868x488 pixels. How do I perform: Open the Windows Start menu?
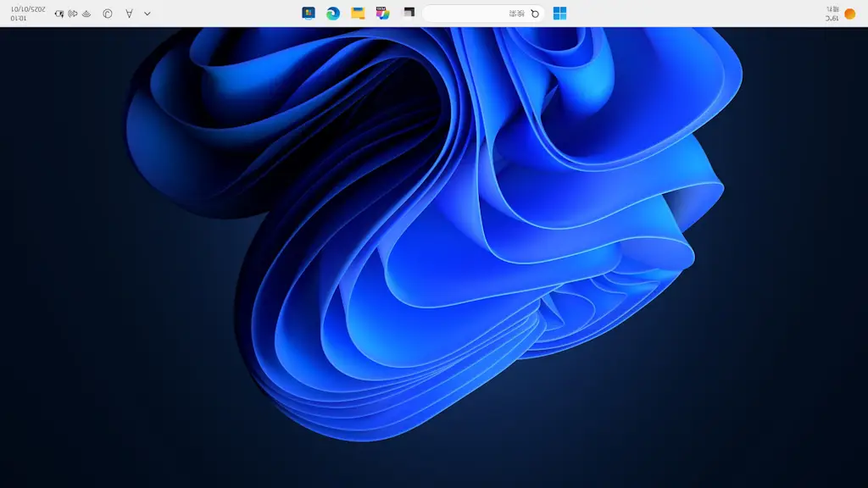559,14
